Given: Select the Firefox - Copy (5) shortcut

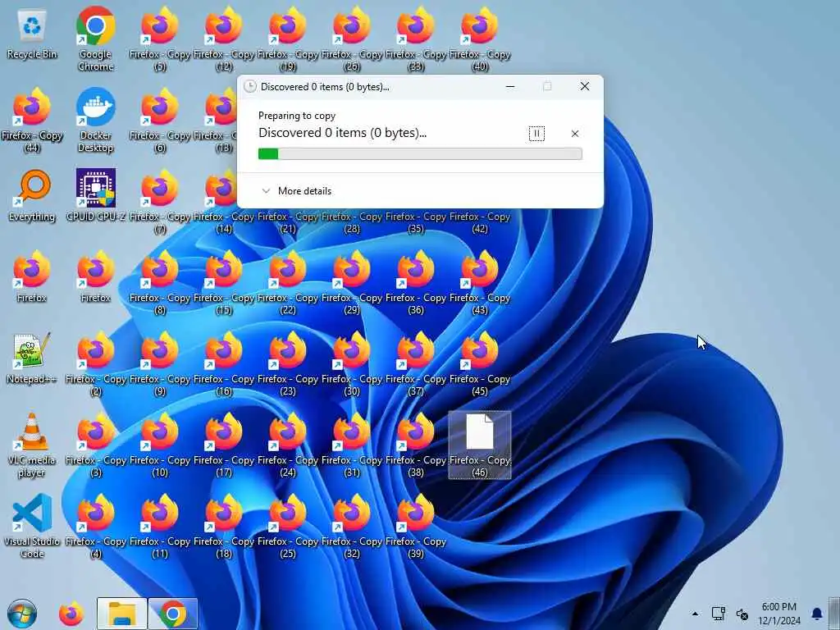Looking at the screenshot, I should coord(160,39).
